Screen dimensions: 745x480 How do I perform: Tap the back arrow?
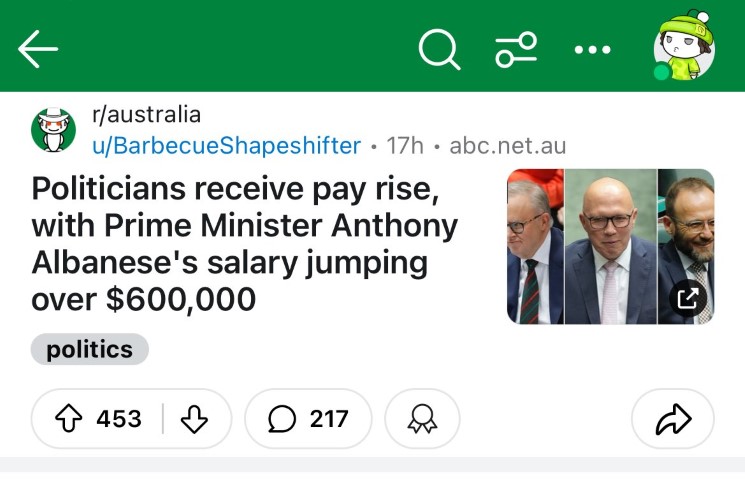38,48
